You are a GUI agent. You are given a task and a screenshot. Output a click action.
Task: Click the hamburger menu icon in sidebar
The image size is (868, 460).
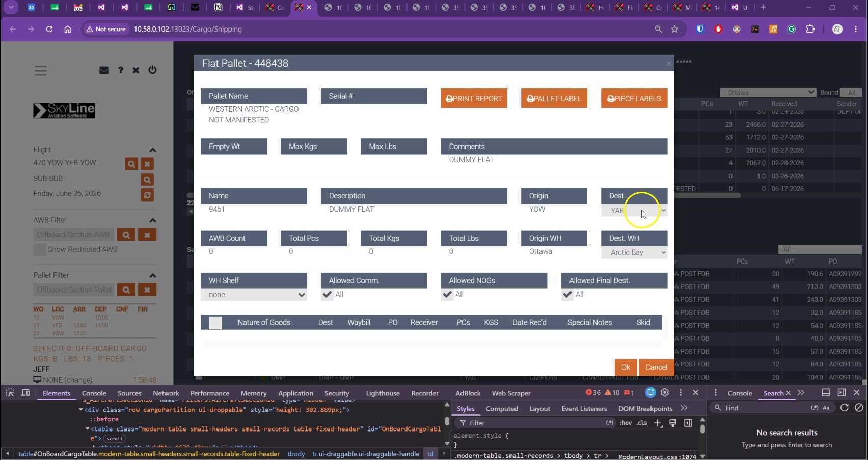point(41,71)
